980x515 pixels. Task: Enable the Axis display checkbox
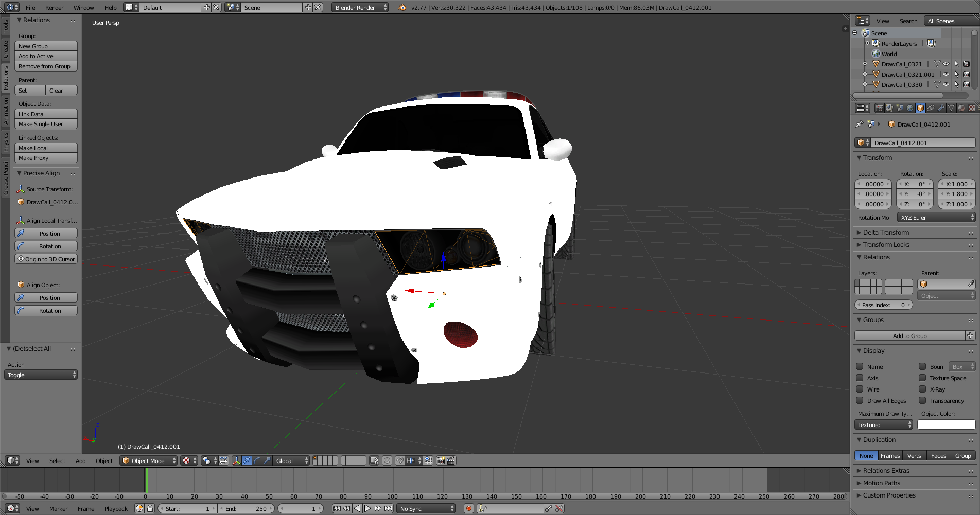[860, 378]
